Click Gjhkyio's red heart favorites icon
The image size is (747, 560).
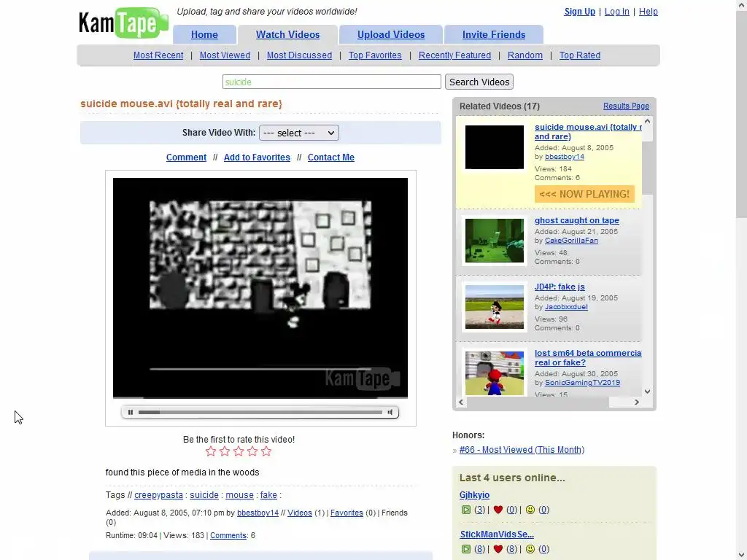[498, 510]
